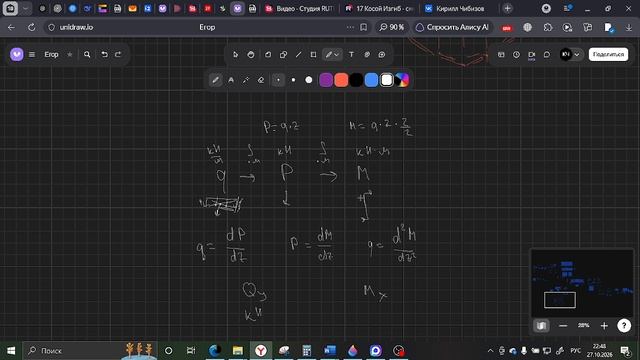Set medium stroke thickness
This screenshot has width=640, height=360.
coord(293,80)
